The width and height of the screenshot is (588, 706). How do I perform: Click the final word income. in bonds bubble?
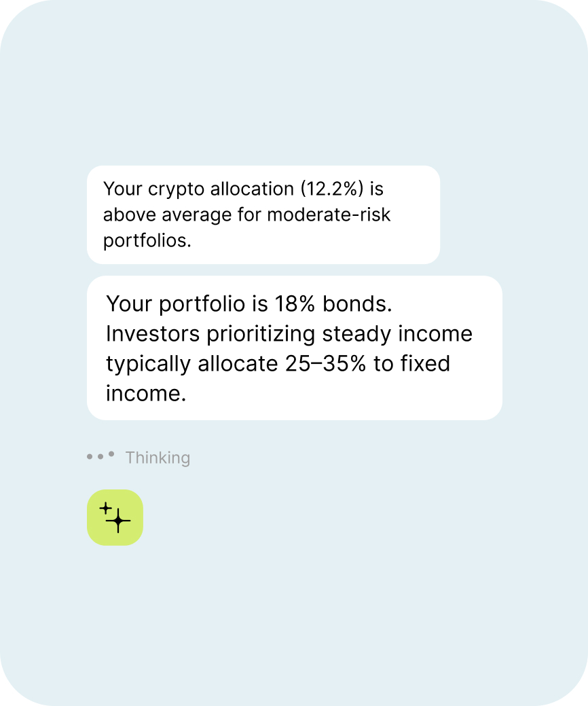(146, 394)
